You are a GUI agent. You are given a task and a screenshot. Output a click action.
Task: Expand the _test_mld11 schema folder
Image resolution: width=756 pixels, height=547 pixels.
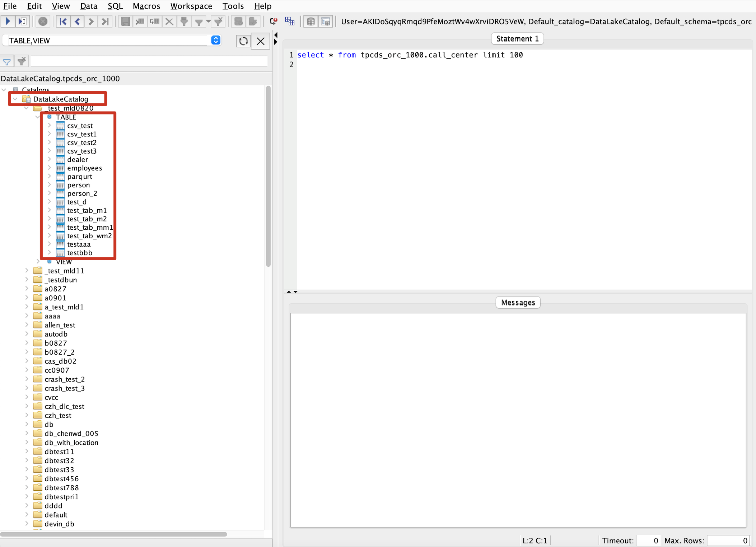27,270
